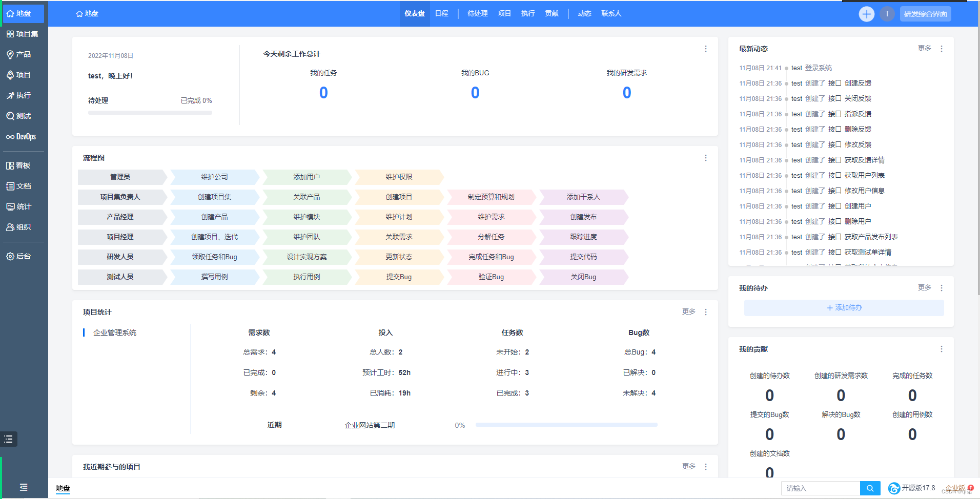Screen dimensions: 980x499
Task: Switch to the 仪表盘 tab
Action: 415,14
